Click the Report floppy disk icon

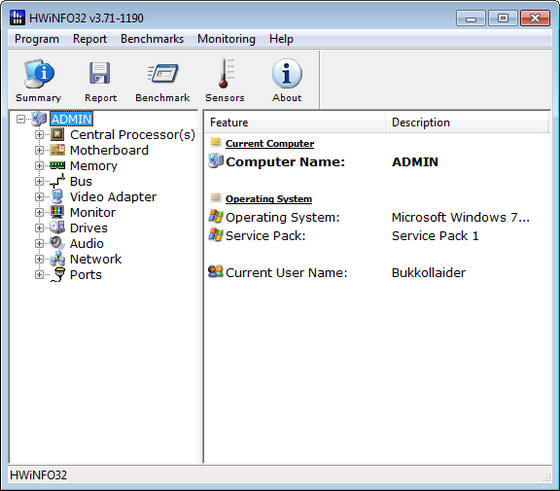point(100,73)
